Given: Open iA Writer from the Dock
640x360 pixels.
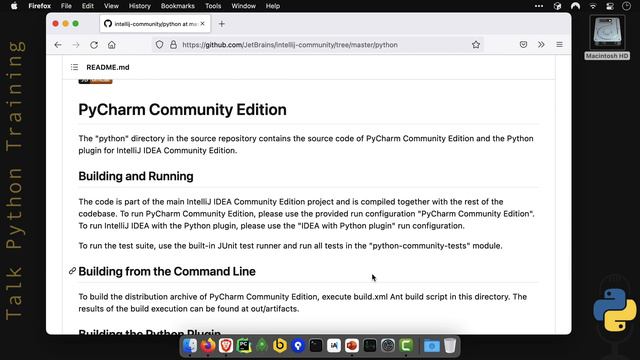Looking at the screenshot, I should coord(334,346).
